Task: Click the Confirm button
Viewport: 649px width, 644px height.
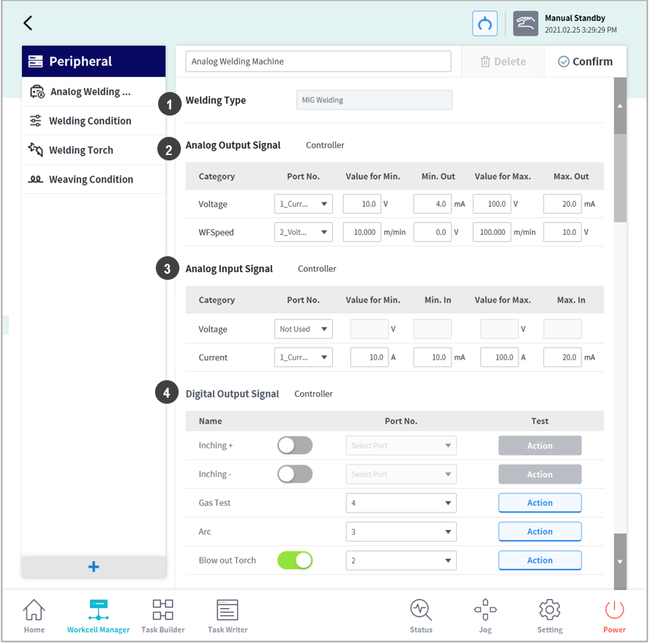Action: [585, 62]
